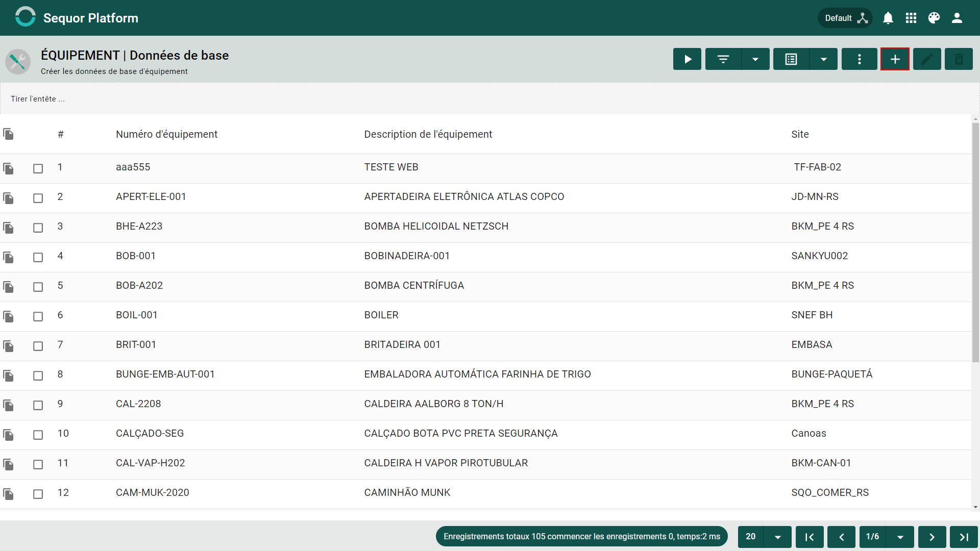Click the Sequor Platform logo

pos(26,17)
